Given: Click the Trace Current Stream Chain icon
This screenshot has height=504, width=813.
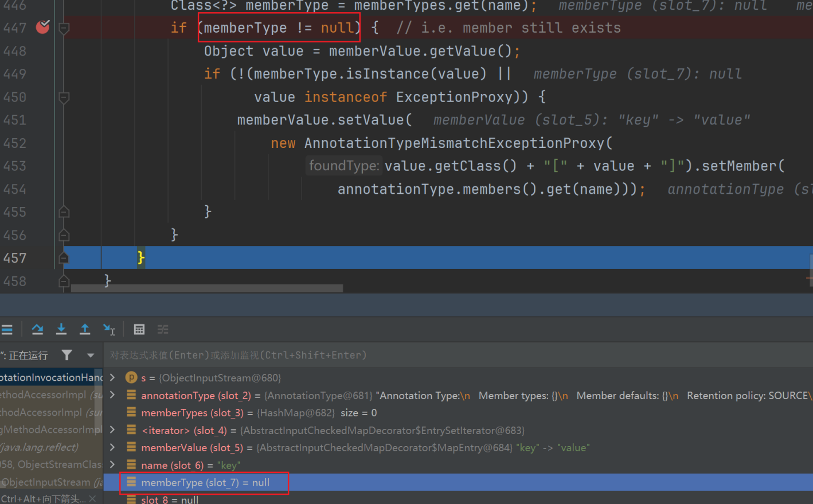Looking at the screenshot, I should [x=163, y=329].
